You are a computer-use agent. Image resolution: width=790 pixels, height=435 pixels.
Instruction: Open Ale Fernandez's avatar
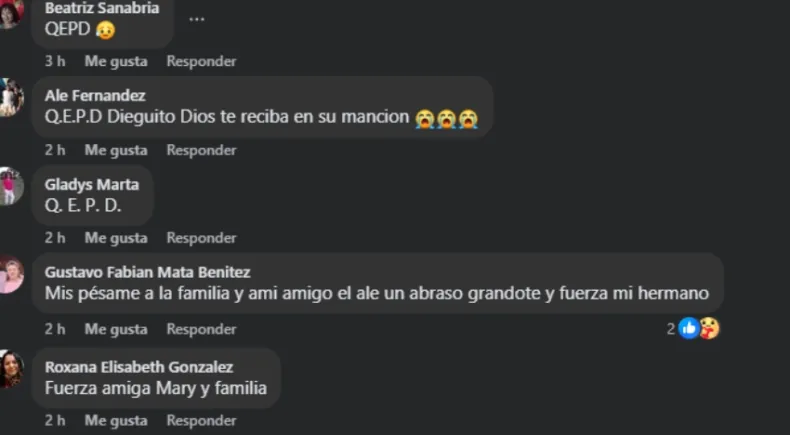point(11,97)
